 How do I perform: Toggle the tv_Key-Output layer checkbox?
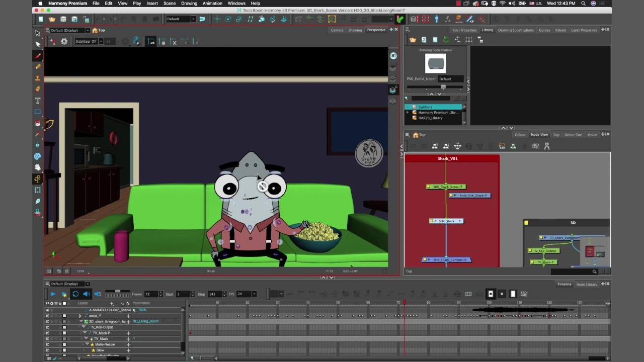64,327
